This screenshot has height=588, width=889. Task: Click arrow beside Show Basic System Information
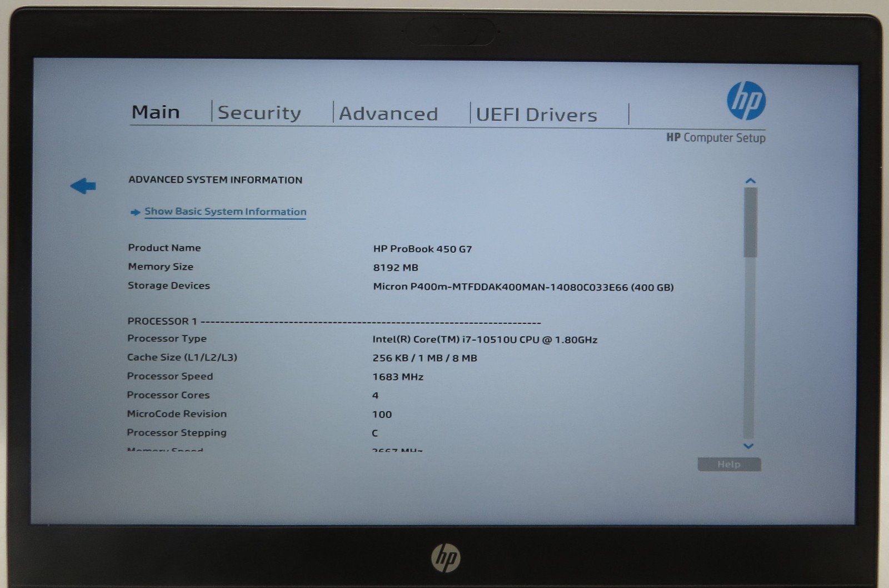pos(135,212)
